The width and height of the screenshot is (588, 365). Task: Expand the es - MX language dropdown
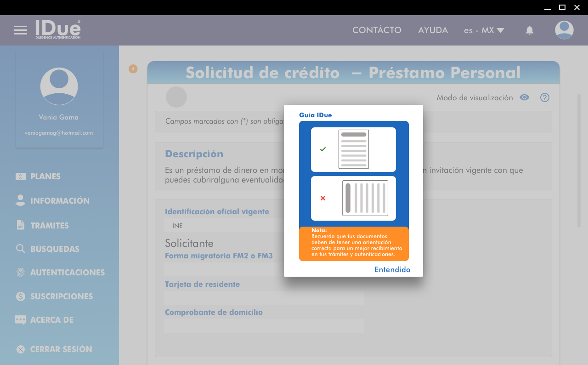(484, 30)
